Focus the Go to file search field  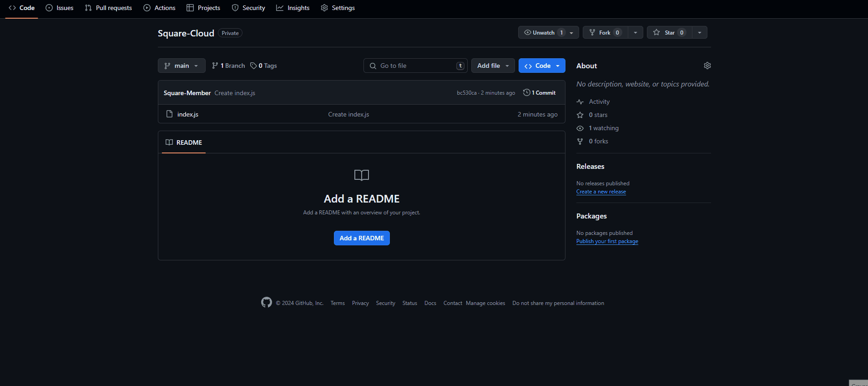click(416, 66)
